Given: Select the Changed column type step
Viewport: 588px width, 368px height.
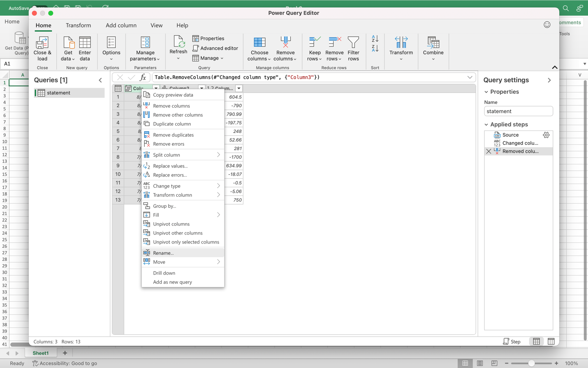Looking at the screenshot, I should 519,143.
